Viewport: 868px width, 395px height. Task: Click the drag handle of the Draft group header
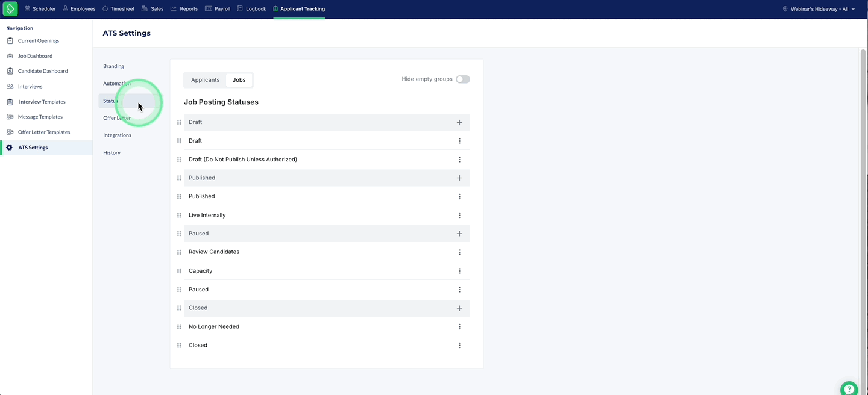(179, 122)
